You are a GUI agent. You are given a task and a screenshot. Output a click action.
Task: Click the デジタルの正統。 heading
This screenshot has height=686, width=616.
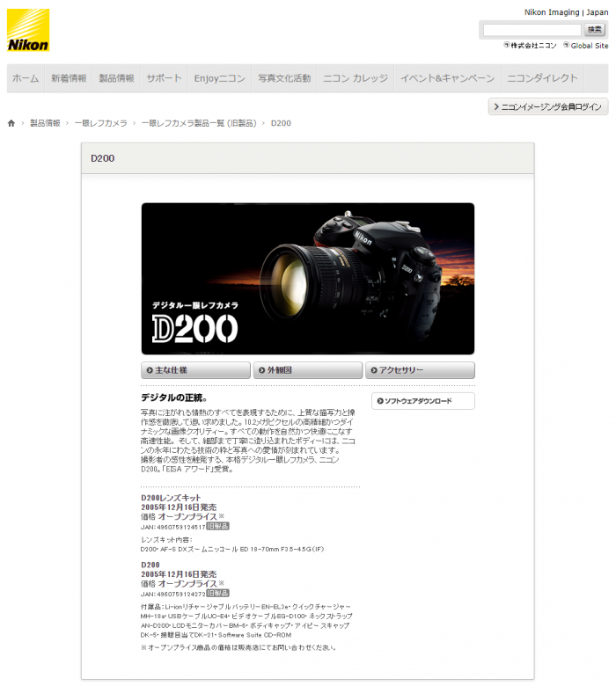(x=174, y=398)
